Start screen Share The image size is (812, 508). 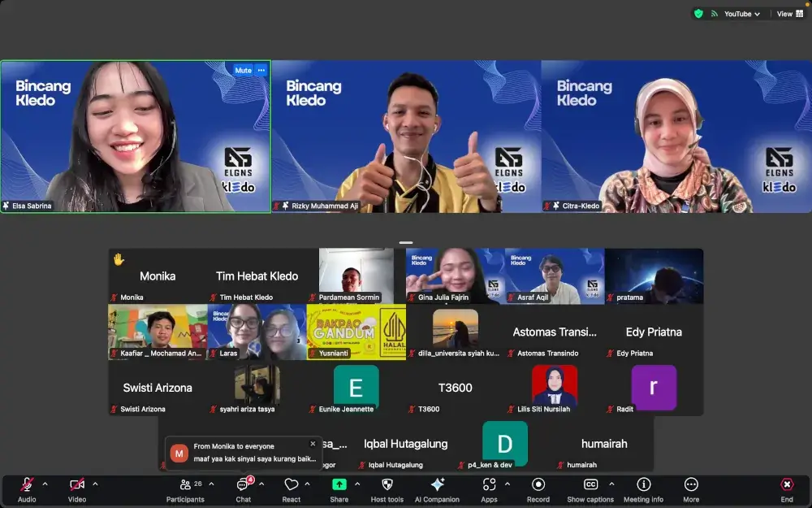(339, 490)
